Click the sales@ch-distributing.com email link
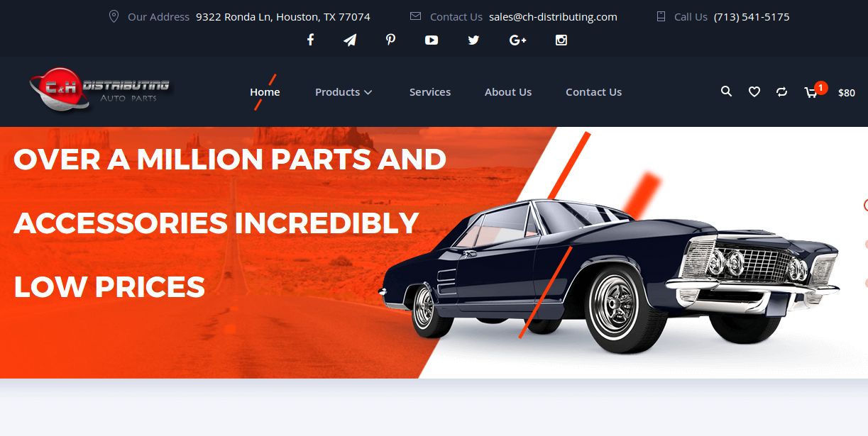This screenshot has height=436, width=868. click(553, 16)
